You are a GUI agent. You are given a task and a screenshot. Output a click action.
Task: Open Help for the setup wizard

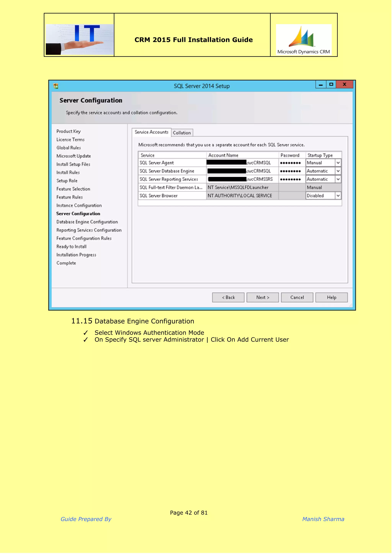[332, 298]
